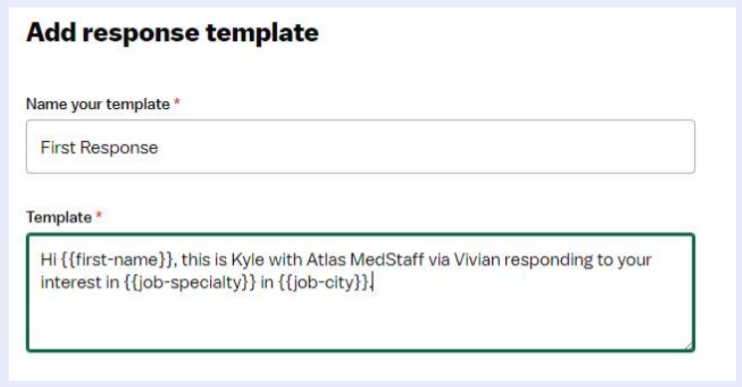Click the red asterisk beside Name your template
The height and width of the screenshot is (387, 742).
(x=177, y=102)
